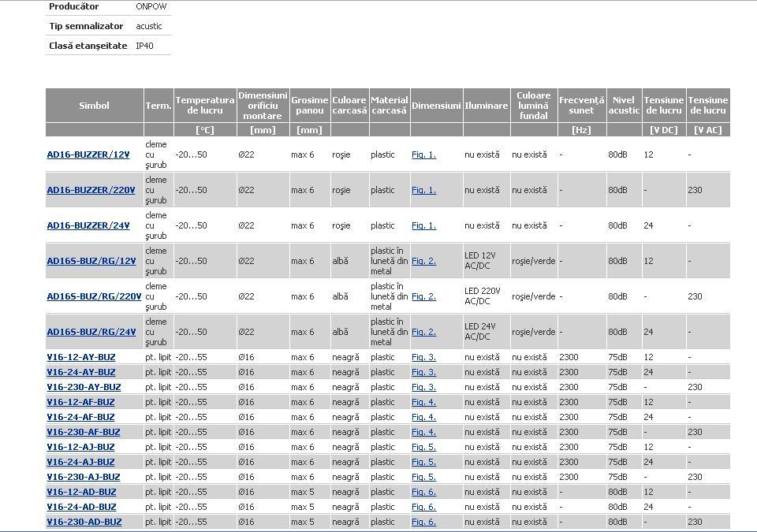Click the 'Grosime panou' column header
The height and width of the screenshot is (532, 757).
(x=309, y=106)
